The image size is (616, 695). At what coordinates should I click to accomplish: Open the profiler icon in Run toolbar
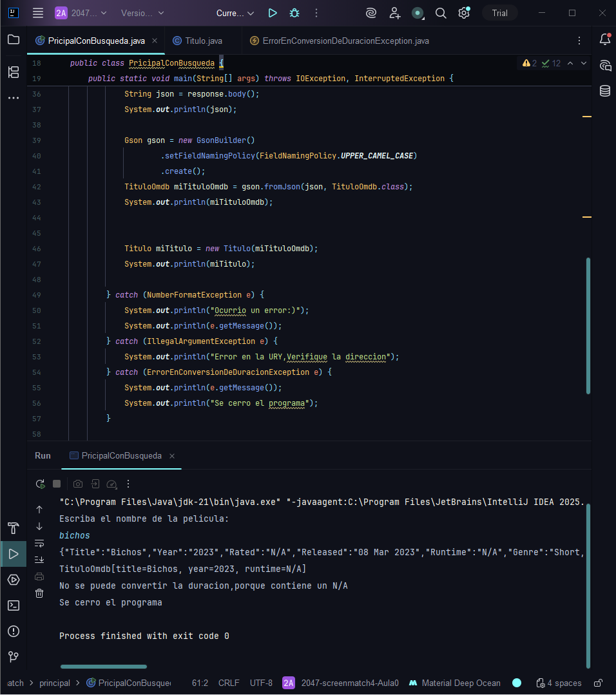pyautogui.click(x=111, y=484)
